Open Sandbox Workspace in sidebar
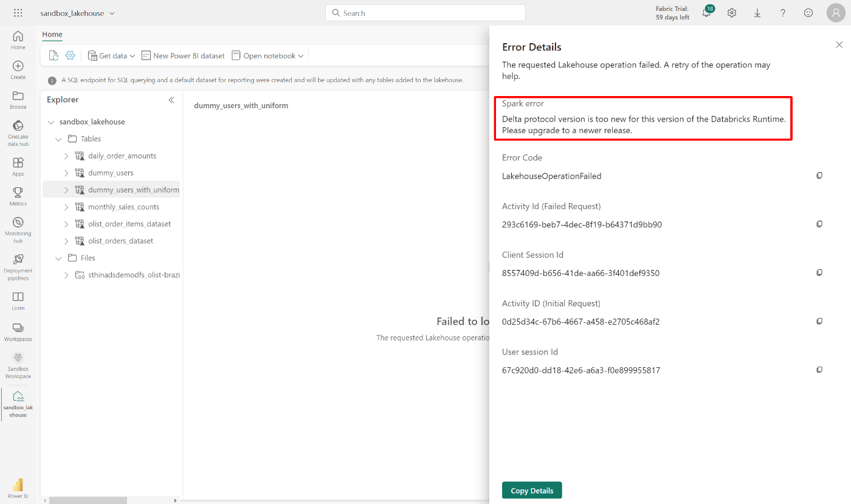This screenshot has height=504, width=851. [18, 365]
